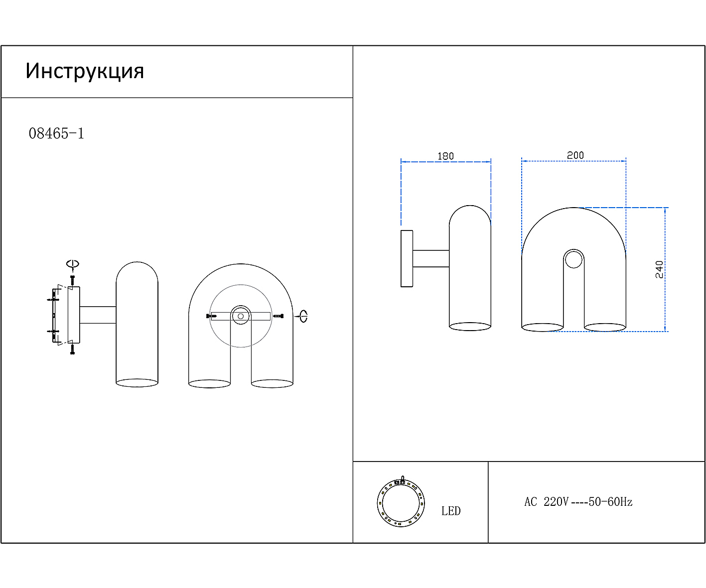The height and width of the screenshot is (588, 706).
Task: Select the wall mounting bracket with dashed outline
Action: [x=55, y=316]
